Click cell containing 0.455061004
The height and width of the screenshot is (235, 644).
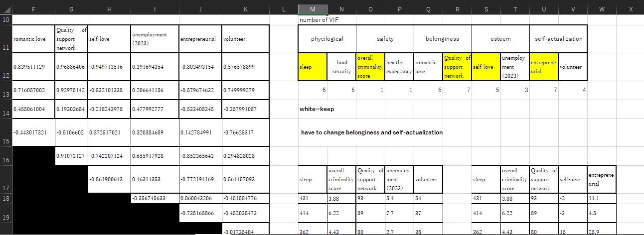click(x=33, y=109)
